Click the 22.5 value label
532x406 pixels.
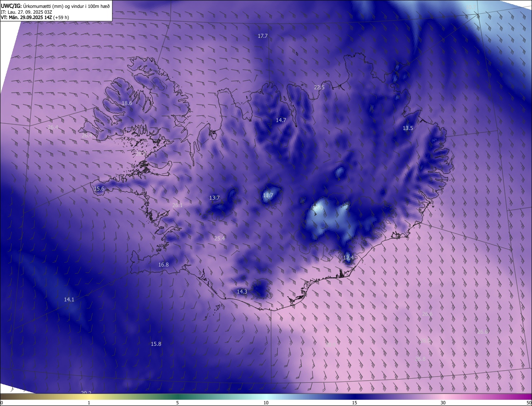pyautogui.click(x=319, y=87)
